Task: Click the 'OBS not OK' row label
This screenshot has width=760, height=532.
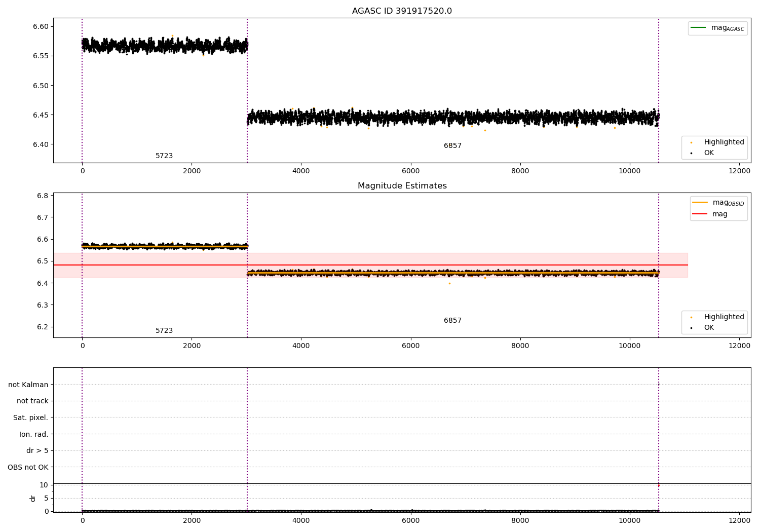Action: pyautogui.click(x=28, y=467)
